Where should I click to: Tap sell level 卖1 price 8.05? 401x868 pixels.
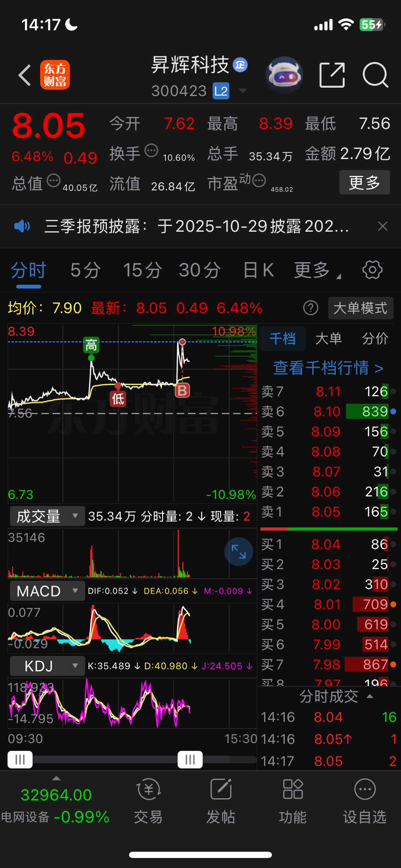(x=326, y=512)
